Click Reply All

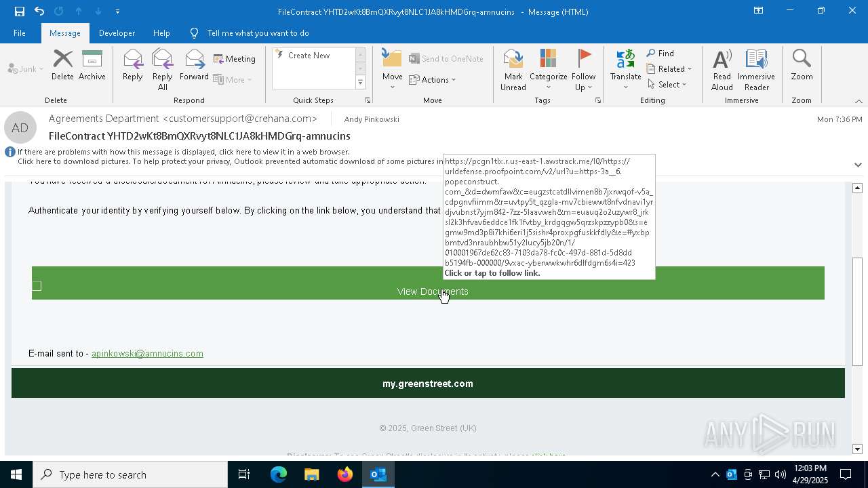pos(162,69)
